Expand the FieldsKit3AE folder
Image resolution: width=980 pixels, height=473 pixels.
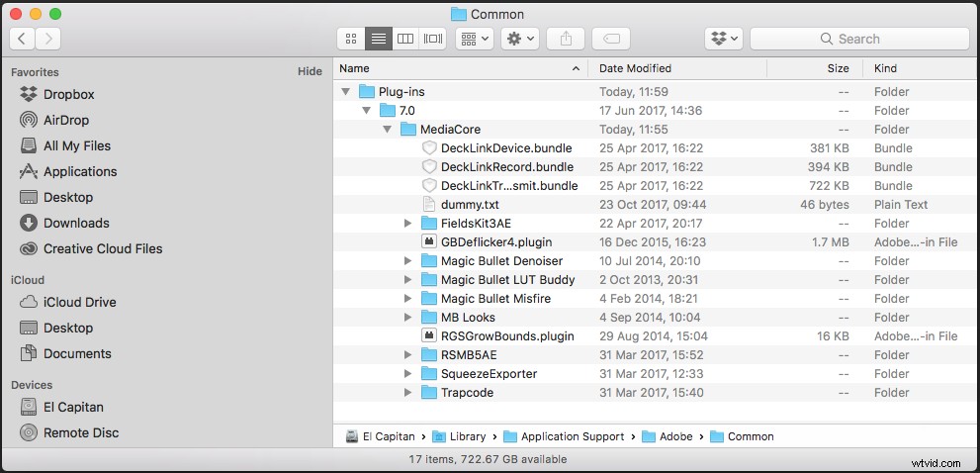407,224
